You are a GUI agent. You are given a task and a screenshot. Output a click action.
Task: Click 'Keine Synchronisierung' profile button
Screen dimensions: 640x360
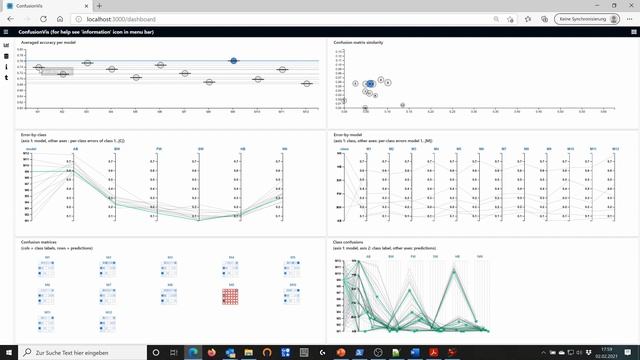pyautogui.click(x=587, y=19)
